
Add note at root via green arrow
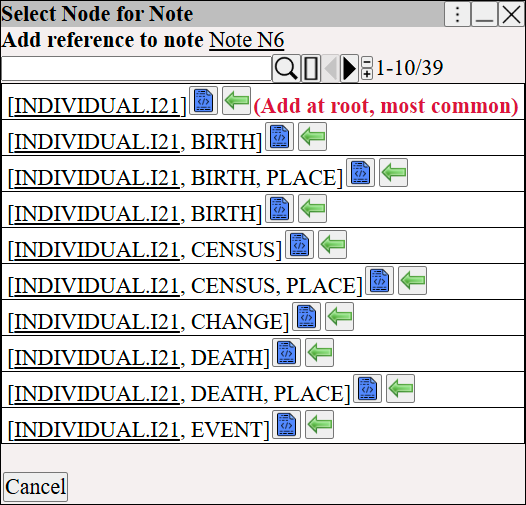click(236, 101)
